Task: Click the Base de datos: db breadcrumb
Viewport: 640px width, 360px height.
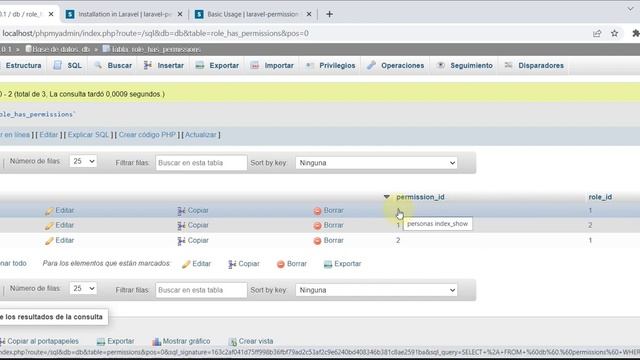Action: tap(57, 49)
